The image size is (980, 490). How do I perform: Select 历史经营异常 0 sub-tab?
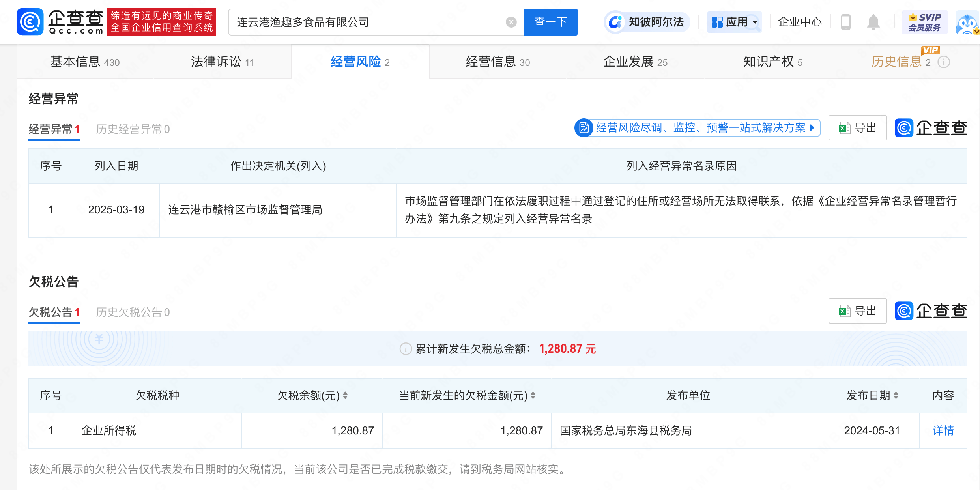pyautogui.click(x=133, y=129)
